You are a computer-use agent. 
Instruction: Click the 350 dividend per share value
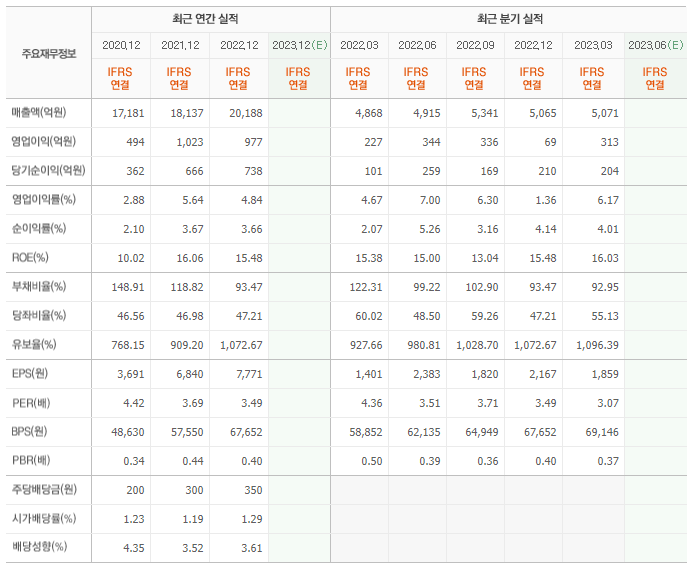[253, 490]
